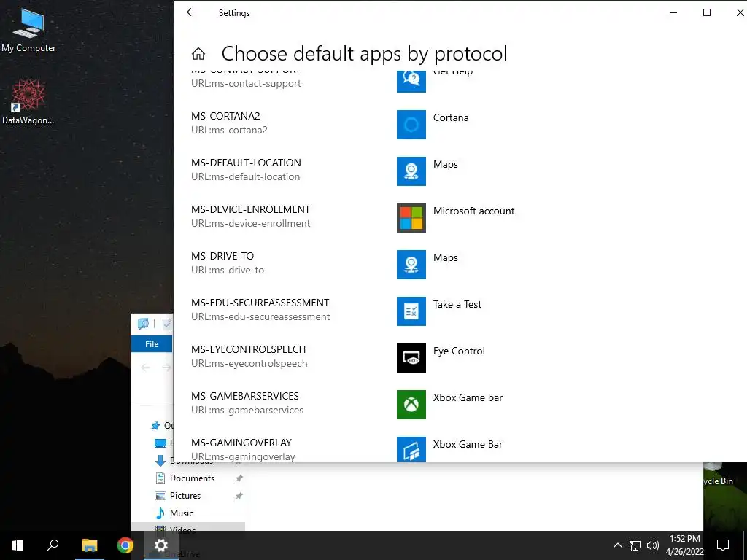Select Take a Test label
The height and width of the screenshot is (560, 747).
pyautogui.click(x=457, y=304)
